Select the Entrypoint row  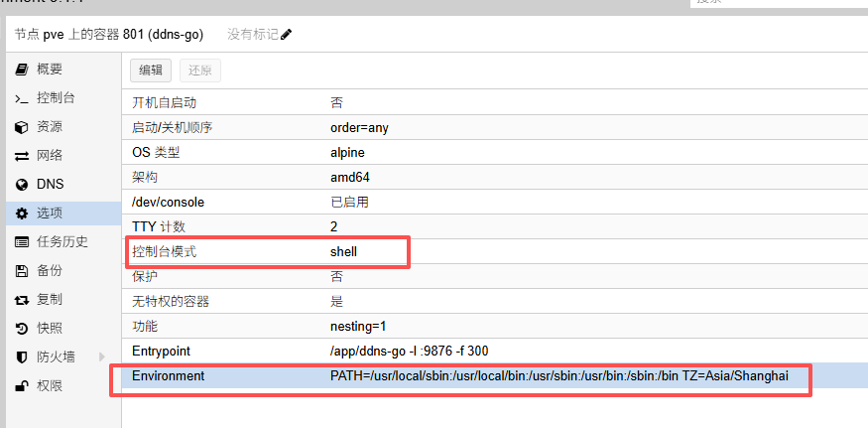(x=495, y=351)
